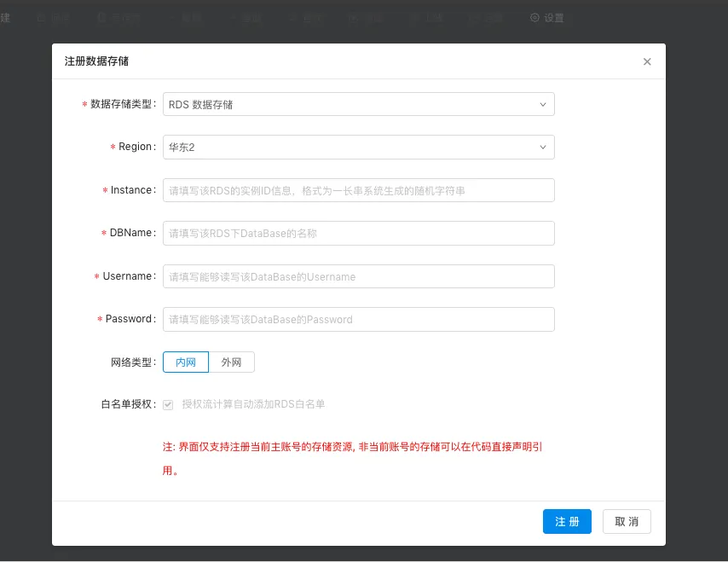Click the 设置 gear icon in the toolbar
728x562 pixels.
coord(534,18)
